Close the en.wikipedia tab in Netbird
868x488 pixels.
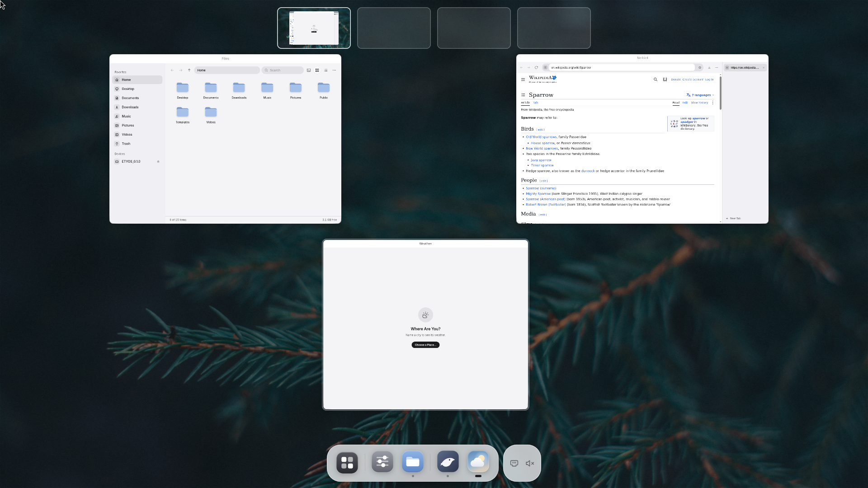pos(764,67)
